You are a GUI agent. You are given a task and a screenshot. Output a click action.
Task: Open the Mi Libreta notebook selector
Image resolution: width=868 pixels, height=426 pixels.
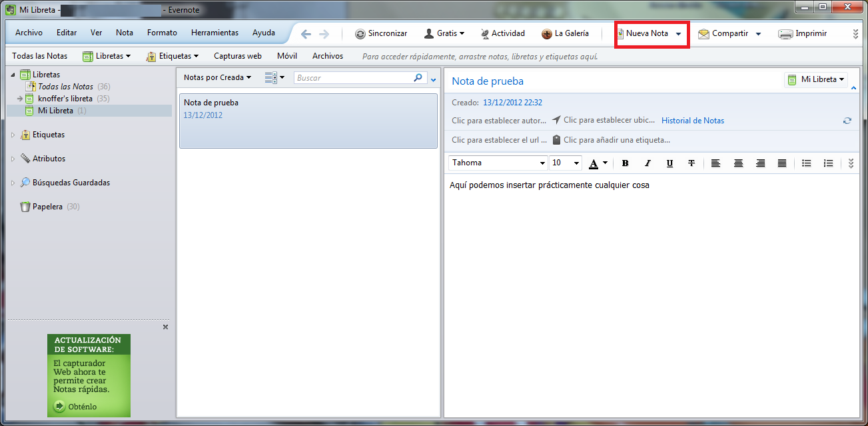point(816,79)
